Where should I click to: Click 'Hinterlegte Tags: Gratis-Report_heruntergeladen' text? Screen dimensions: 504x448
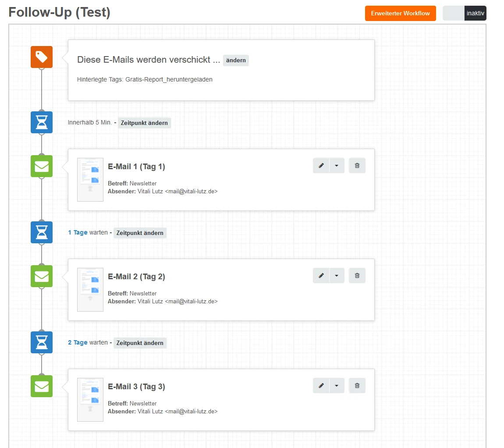pos(145,79)
